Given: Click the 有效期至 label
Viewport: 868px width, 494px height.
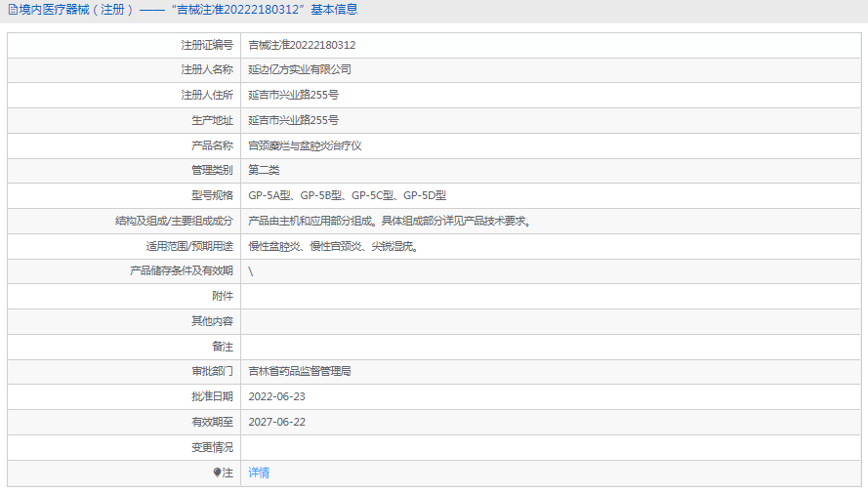Looking at the screenshot, I should [213, 422].
